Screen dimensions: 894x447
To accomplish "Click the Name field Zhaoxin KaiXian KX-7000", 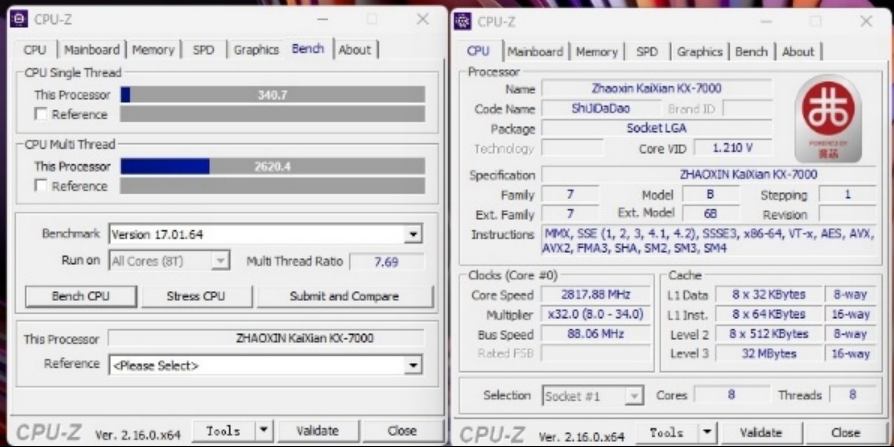I will coord(657,88).
